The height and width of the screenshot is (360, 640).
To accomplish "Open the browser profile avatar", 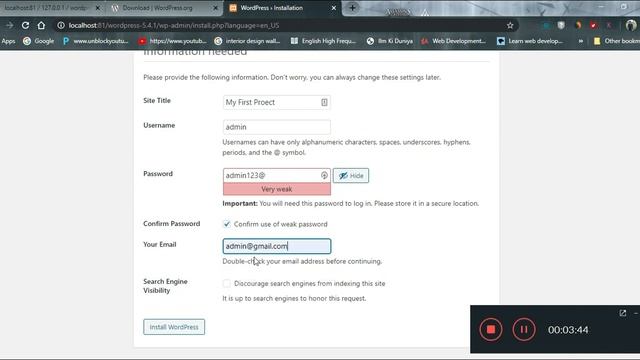I will point(631,25).
